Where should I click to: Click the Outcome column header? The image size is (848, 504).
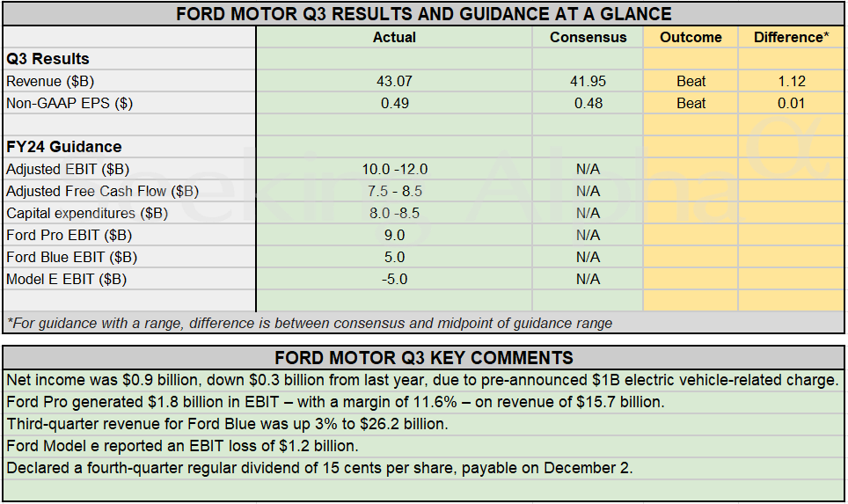[x=691, y=37]
